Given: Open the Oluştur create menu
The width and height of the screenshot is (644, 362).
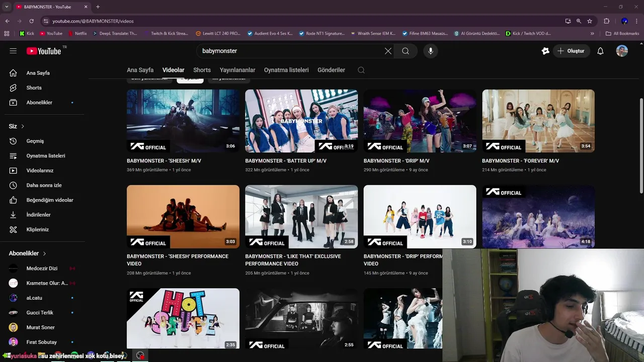Looking at the screenshot, I should click(x=571, y=51).
